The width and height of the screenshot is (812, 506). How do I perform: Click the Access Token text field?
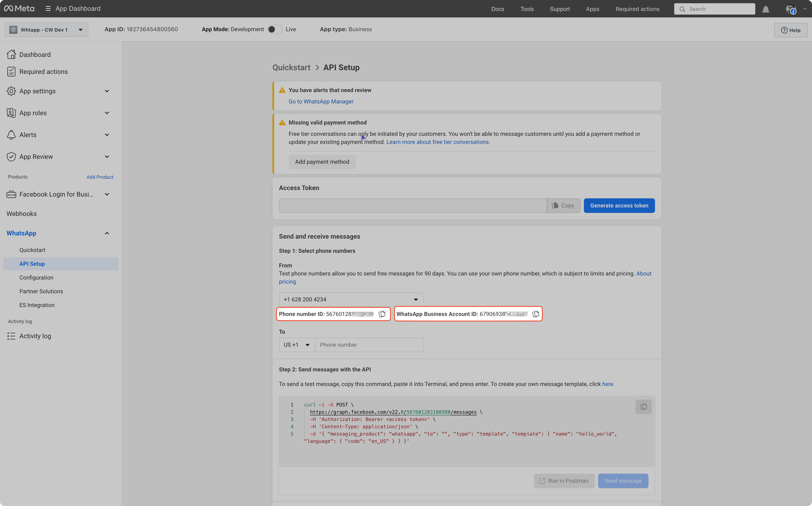413,205
